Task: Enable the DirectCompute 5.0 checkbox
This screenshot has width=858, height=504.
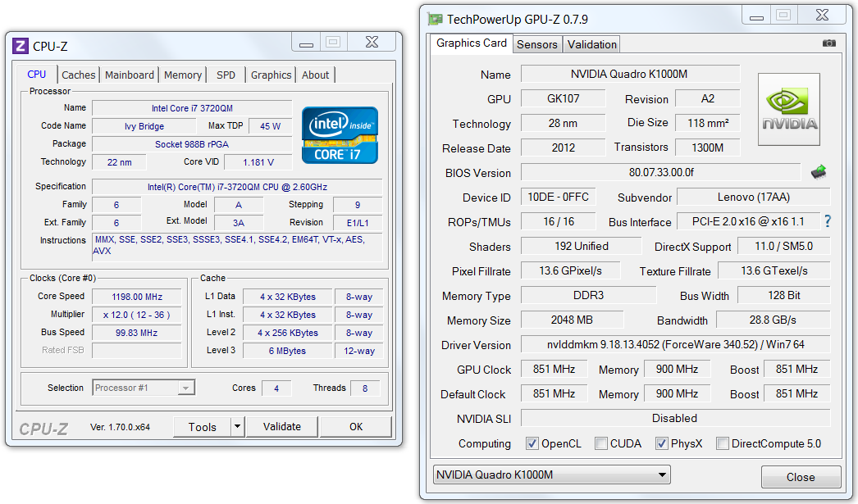Action: coord(722,443)
